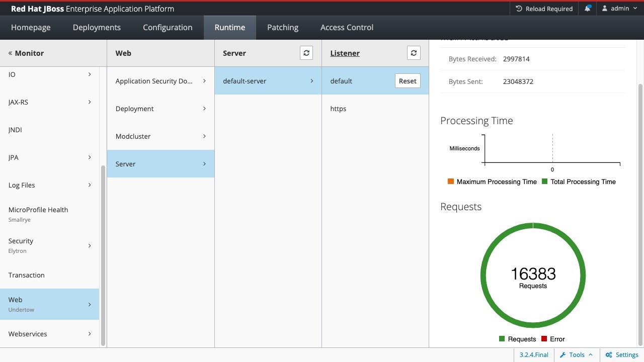Expand the IO row chevron

point(90,74)
